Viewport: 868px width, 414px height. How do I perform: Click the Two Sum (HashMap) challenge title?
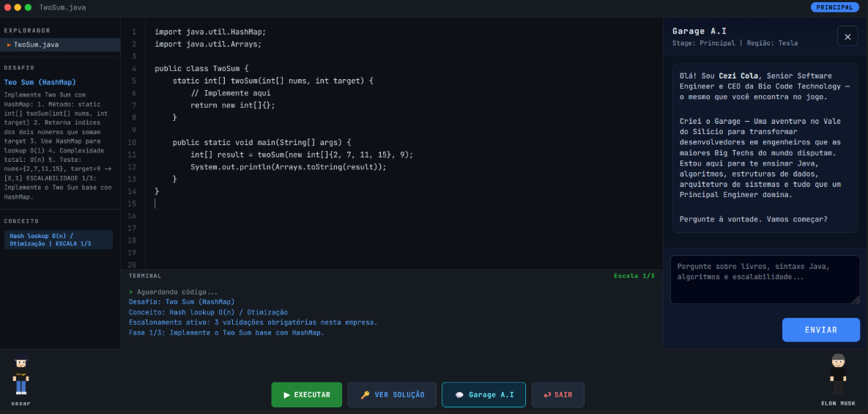[x=40, y=82]
